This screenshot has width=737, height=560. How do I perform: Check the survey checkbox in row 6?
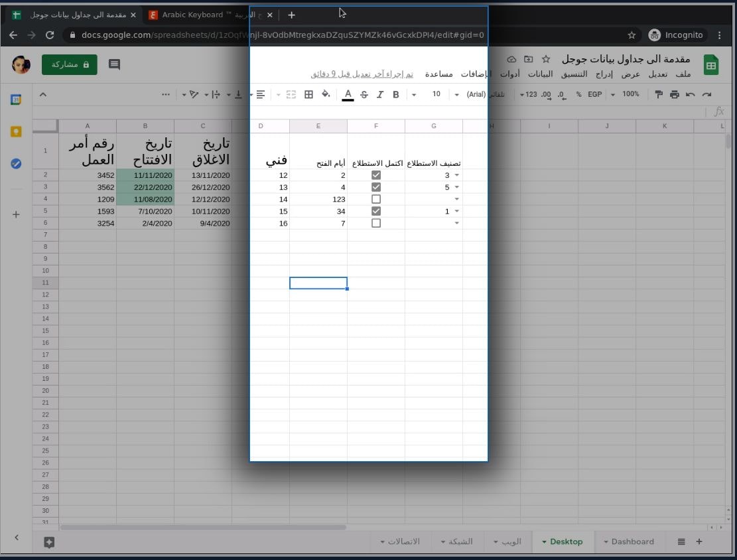tap(376, 223)
